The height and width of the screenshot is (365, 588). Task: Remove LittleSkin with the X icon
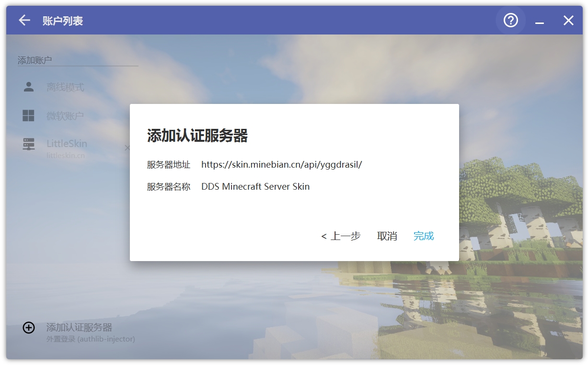point(127,148)
